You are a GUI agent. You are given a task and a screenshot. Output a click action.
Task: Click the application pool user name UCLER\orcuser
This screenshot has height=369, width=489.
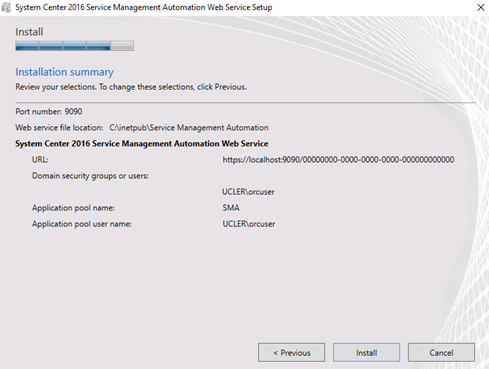pos(249,224)
